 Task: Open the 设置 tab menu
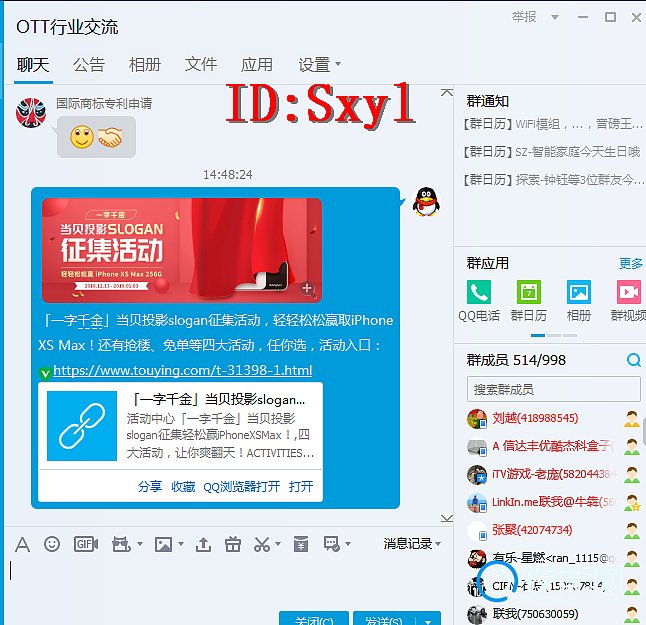(319, 65)
